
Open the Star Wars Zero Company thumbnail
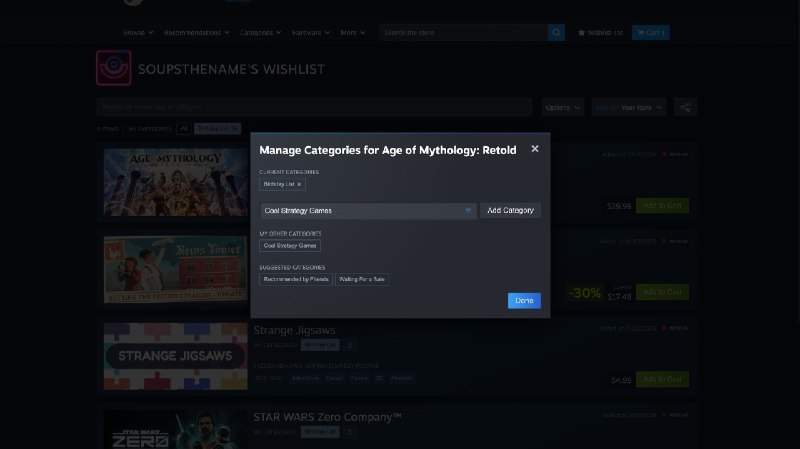(x=176, y=429)
